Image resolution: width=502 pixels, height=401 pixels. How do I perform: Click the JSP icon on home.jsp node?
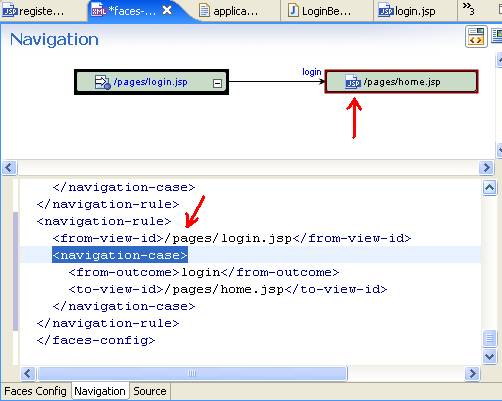(x=353, y=82)
